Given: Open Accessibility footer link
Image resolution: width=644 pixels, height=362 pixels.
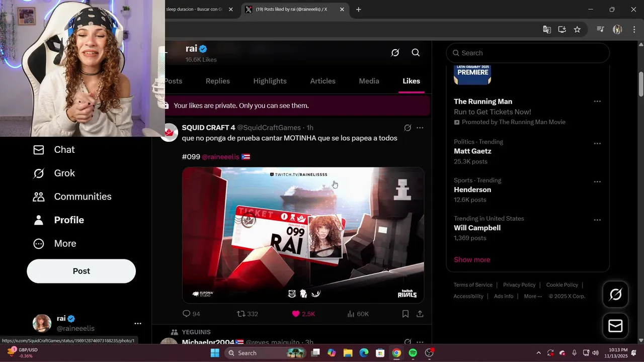Looking at the screenshot, I should [x=468, y=297].
